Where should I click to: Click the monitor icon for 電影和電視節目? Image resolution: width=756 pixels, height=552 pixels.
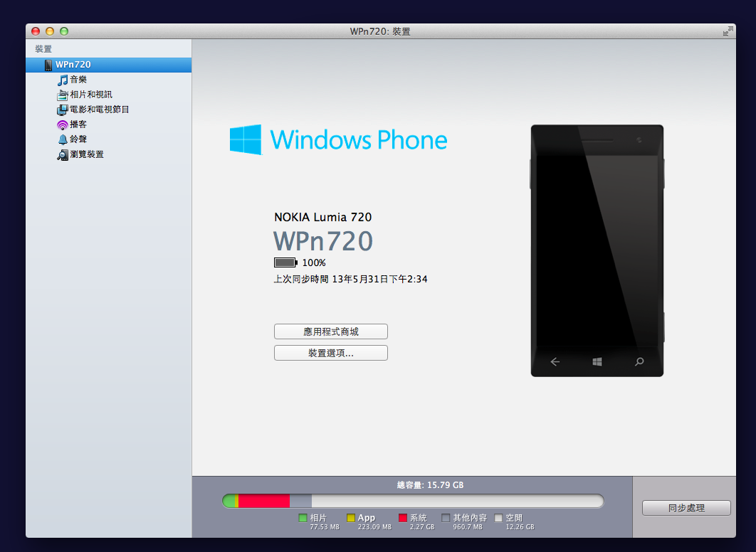click(x=62, y=110)
